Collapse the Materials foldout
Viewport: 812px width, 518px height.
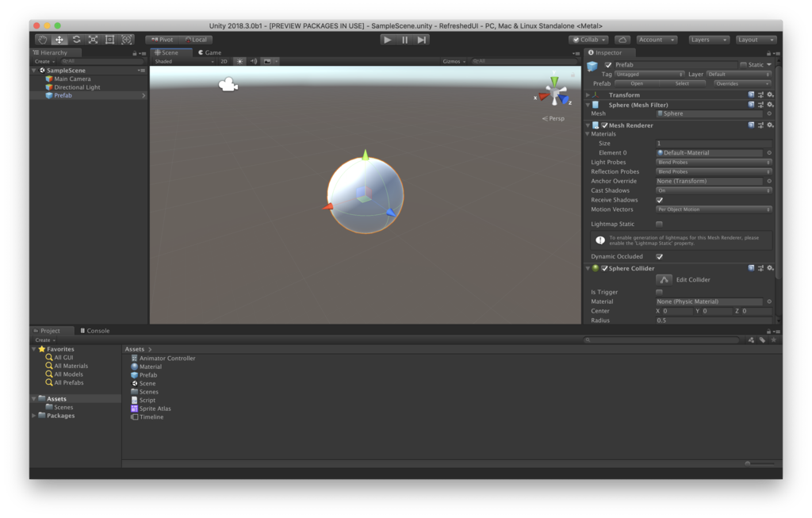coord(588,133)
